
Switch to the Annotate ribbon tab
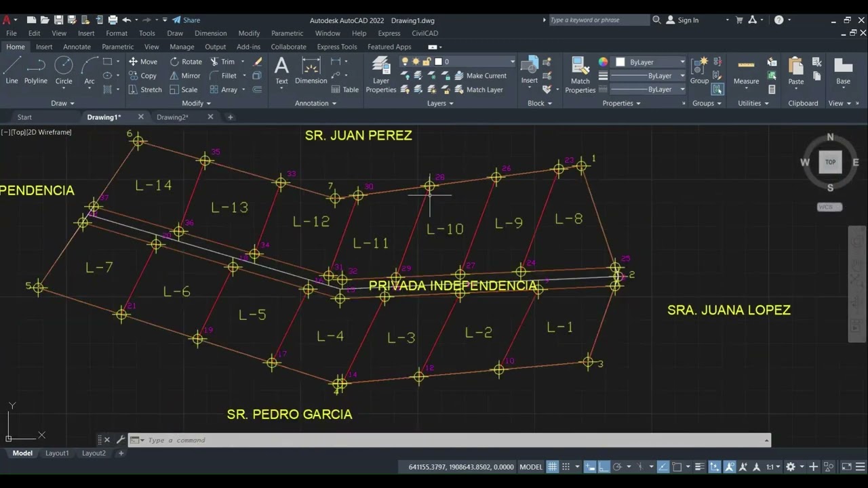pyautogui.click(x=77, y=47)
